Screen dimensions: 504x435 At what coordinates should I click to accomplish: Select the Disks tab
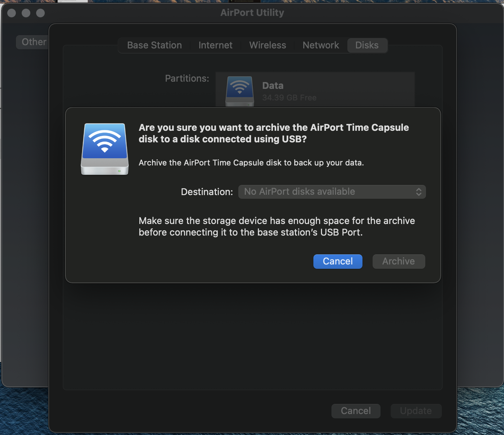click(367, 45)
